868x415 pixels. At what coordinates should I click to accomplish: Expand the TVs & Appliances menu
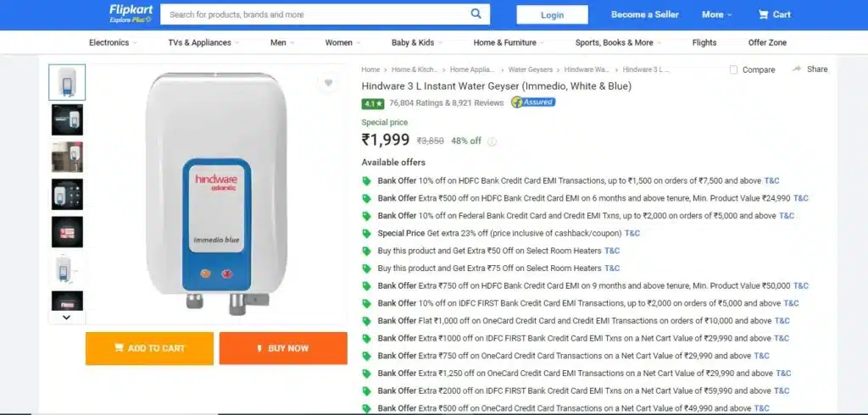[x=203, y=42]
